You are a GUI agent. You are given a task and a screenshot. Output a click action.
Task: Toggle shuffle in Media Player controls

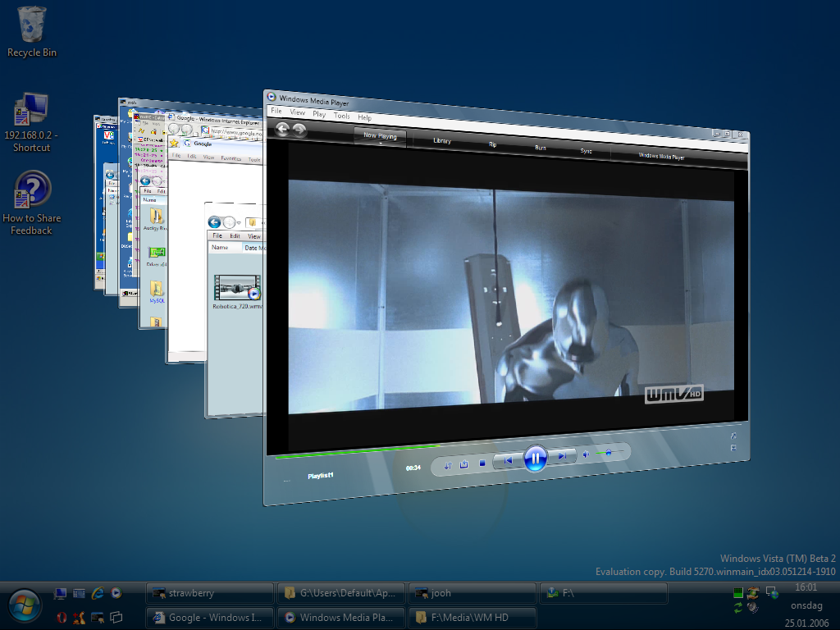tap(448, 466)
